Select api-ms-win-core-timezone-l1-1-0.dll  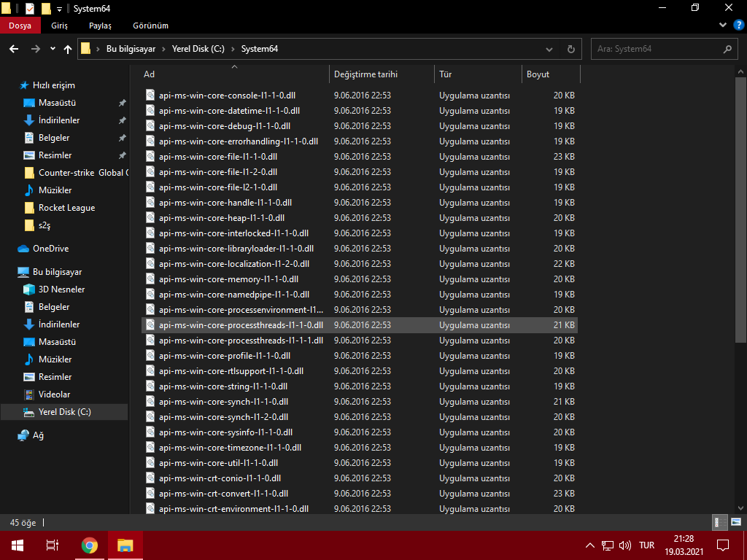pyautogui.click(x=360, y=448)
